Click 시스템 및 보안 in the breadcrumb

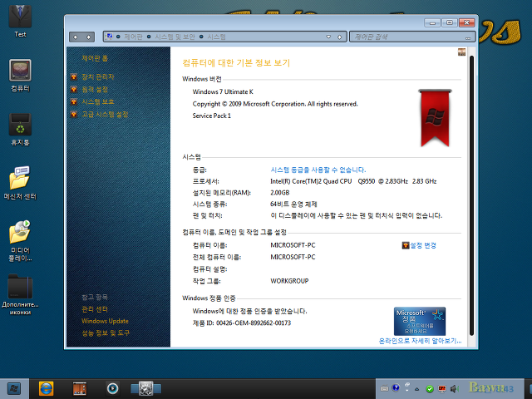[x=175, y=37]
